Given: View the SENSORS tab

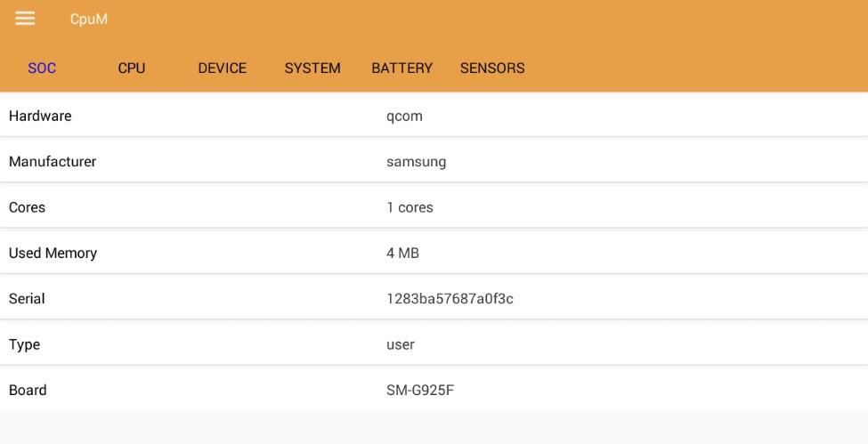Looking at the screenshot, I should coord(492,69).
